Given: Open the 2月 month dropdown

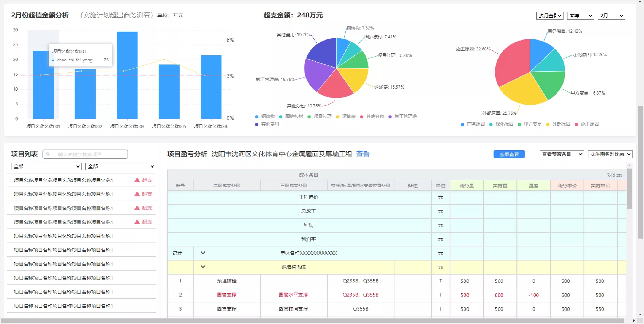Looking at the screenshot, I should pos(611,15).
